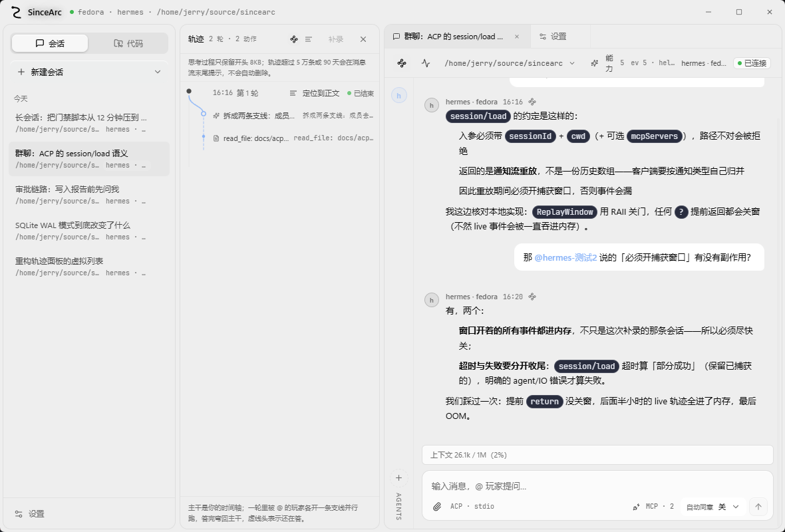Image resolution: width=785 pixels, height=532 pixels.
Task: Select conversation 群聊：ACP 的 session/load 语义
Action: click(89, 159)
